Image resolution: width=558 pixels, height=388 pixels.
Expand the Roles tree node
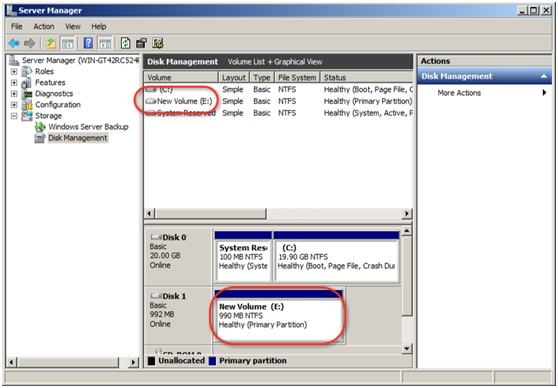pyautogui.click(x=14, y=72)
